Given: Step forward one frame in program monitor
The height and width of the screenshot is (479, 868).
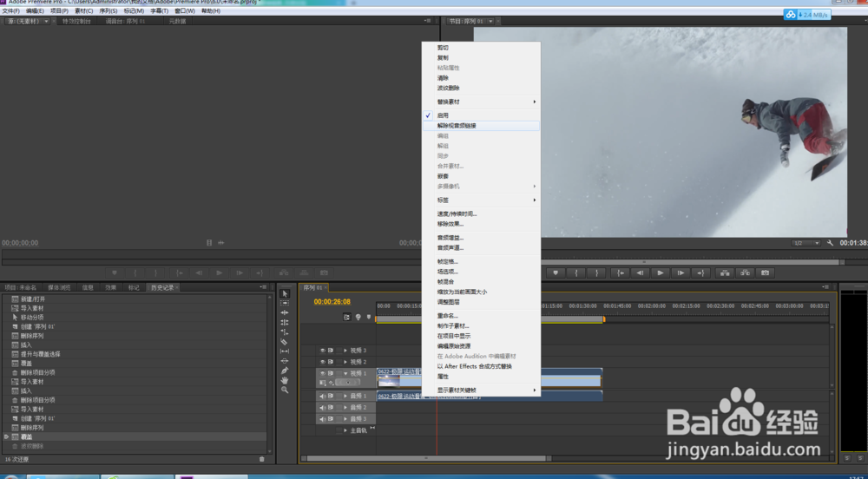Looking at the screenshot, I should [681, 272].
